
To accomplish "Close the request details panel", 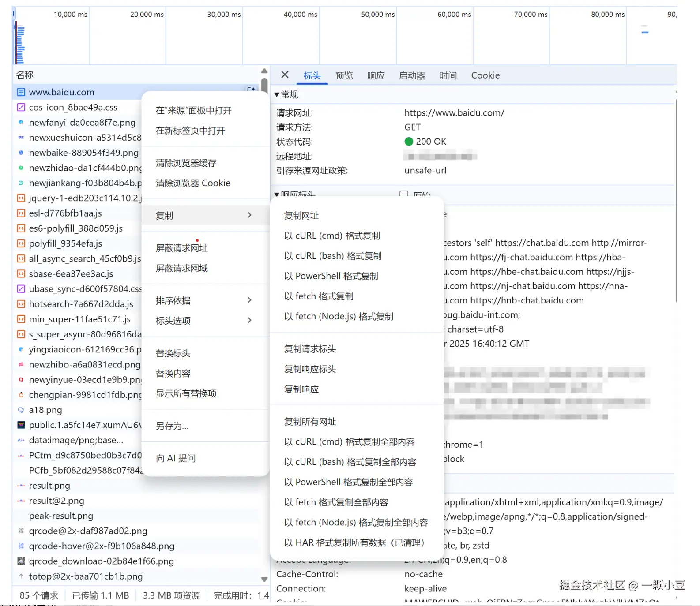I will click(x=285, y=75).
